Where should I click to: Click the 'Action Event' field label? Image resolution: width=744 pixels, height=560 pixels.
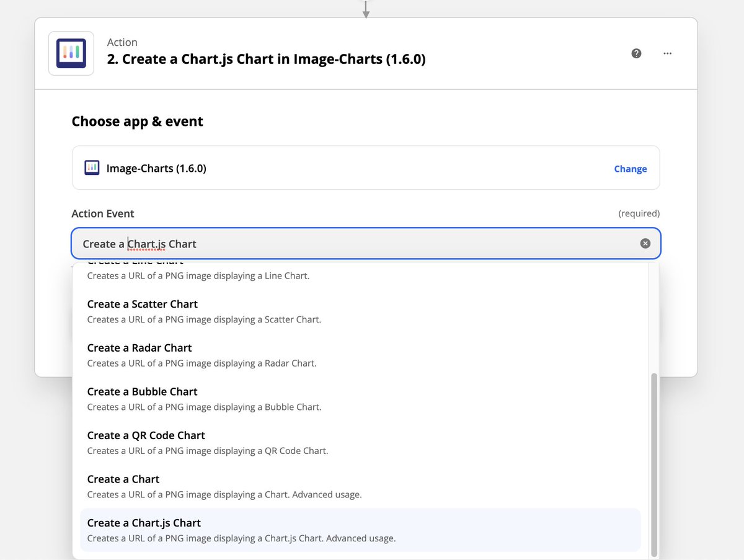(103, 213)
